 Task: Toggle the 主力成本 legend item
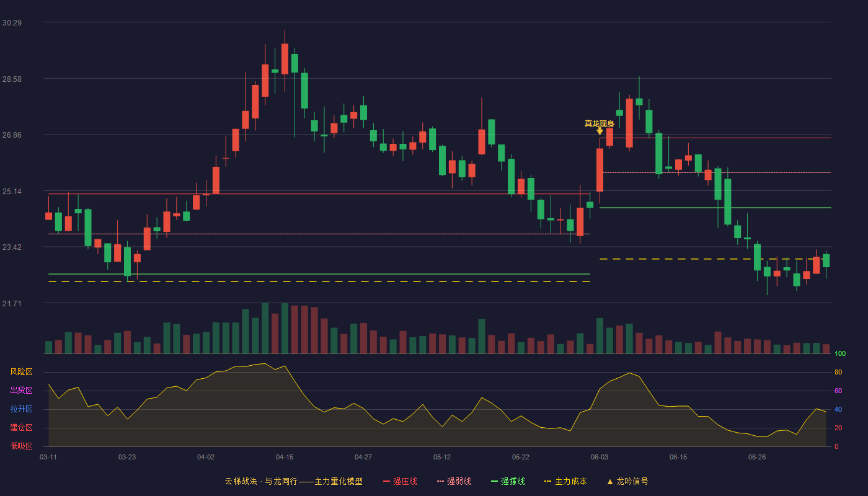565,481
